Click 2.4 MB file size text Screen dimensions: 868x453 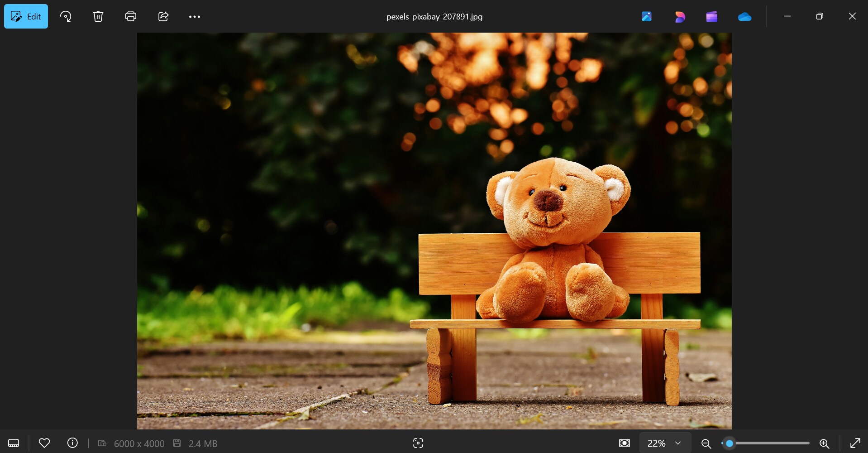[203, 444]
